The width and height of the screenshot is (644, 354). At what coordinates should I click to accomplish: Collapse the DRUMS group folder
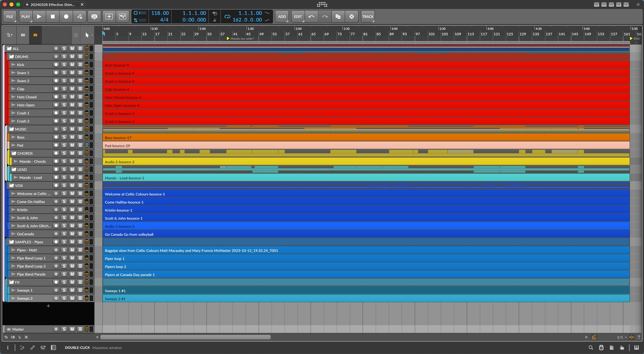(x=11, y=57)
